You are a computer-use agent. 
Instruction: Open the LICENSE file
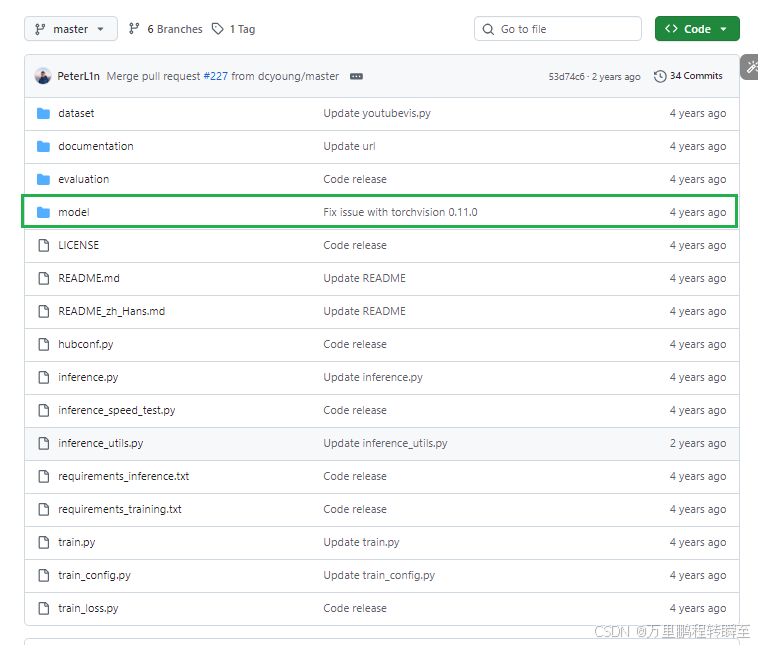point(78,245)
